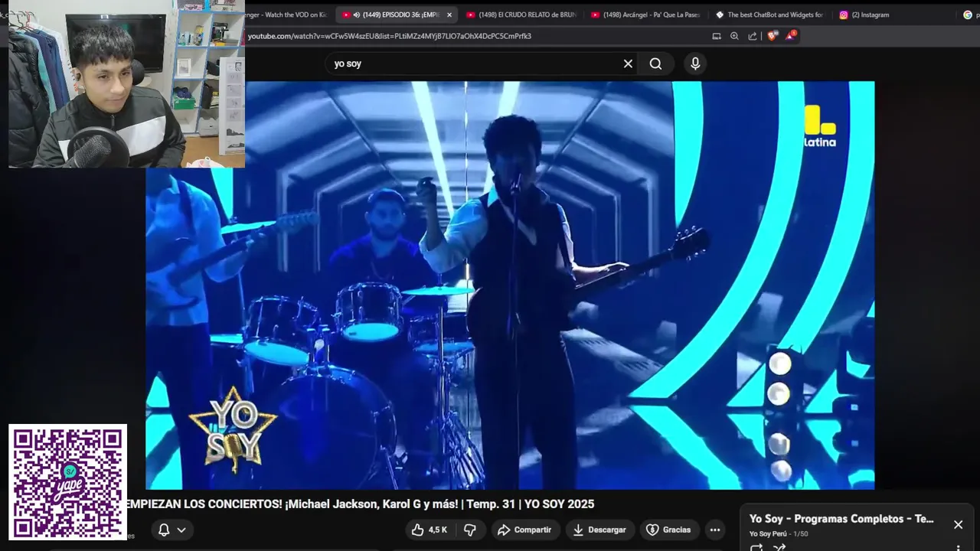The height and width of the screenshot is (551, 980).
Task: Click the video title text EMPIEZAN LOS CONCIERTOS
Action: [x=358, y=504]
